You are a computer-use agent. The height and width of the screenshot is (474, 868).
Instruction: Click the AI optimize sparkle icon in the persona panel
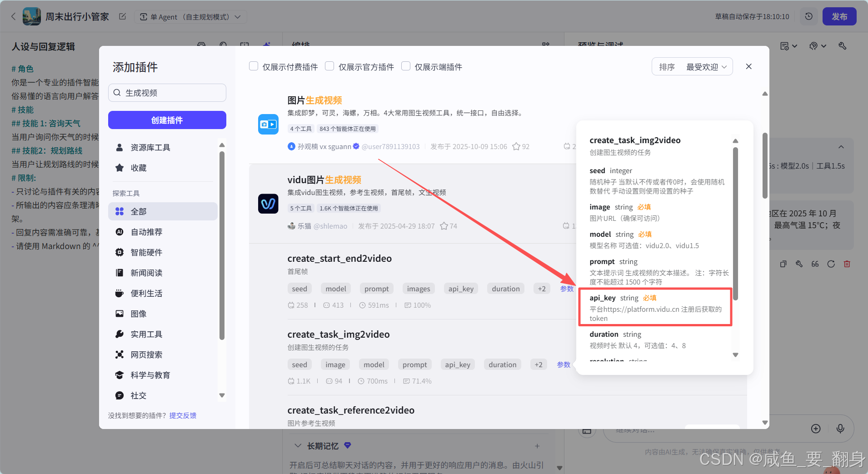[267, 45]
